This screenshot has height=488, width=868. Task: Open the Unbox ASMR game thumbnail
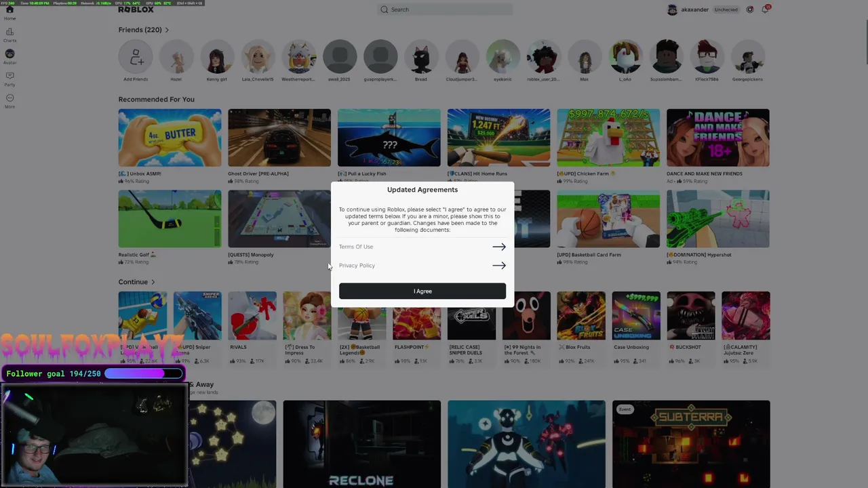(170, 138)
